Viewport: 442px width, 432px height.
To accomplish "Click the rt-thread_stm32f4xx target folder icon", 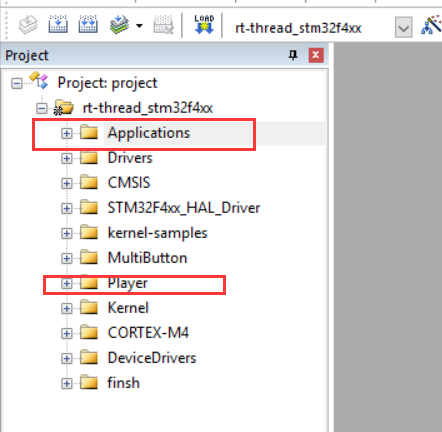I will pos(64,107).
